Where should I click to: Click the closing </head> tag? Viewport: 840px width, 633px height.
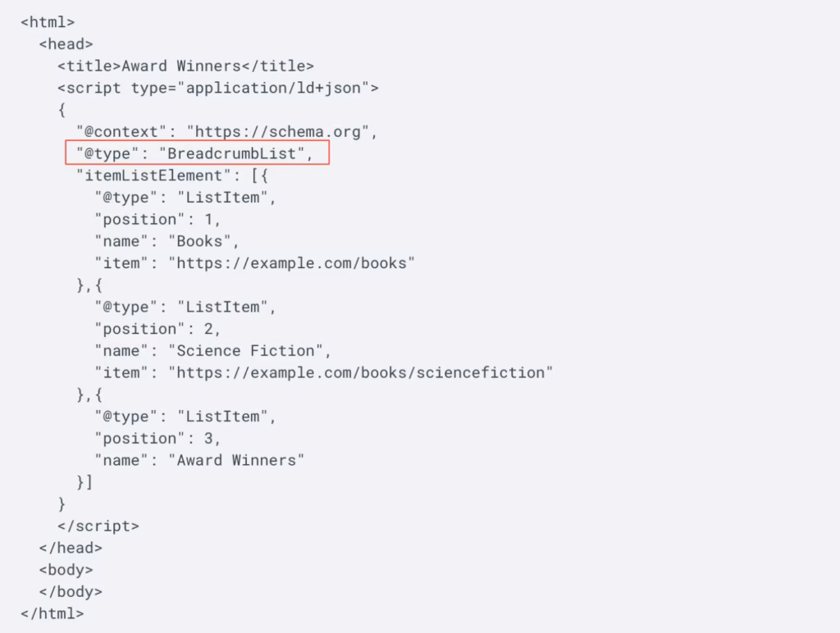71,548
